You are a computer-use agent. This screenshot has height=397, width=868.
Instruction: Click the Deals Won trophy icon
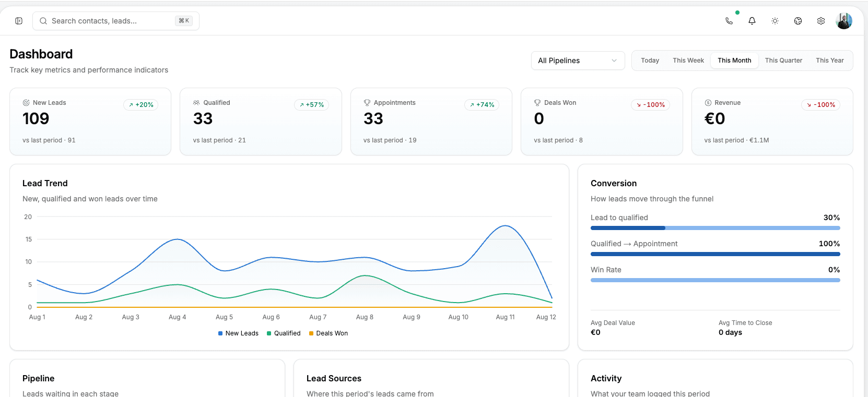(x=537, y=103)
